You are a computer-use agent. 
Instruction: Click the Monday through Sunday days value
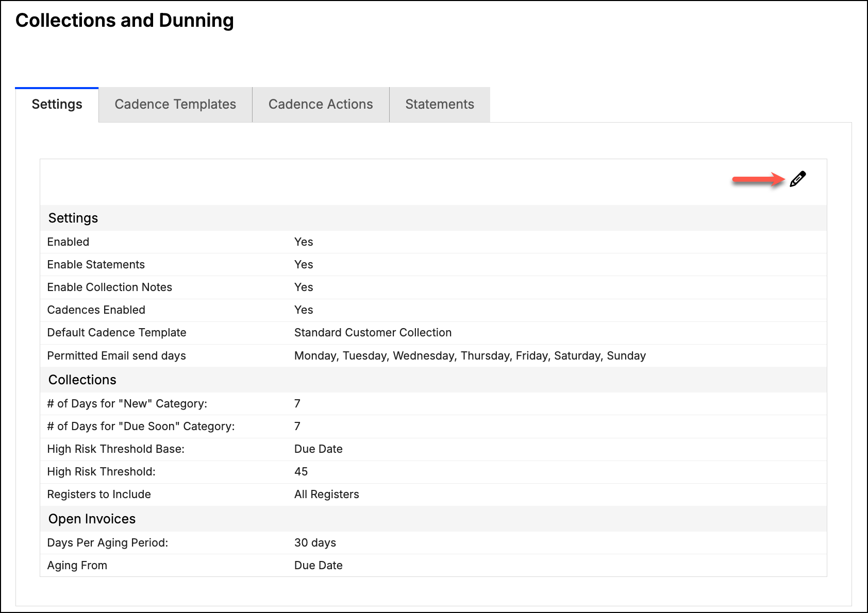click(x=470, y=355)
